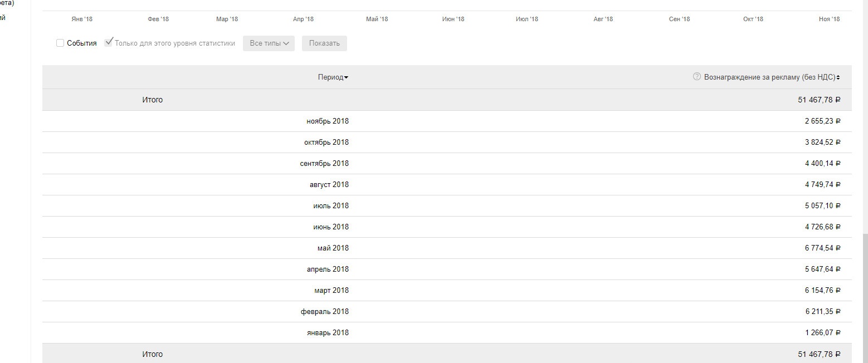Sort table by Период column

[333, 77]
